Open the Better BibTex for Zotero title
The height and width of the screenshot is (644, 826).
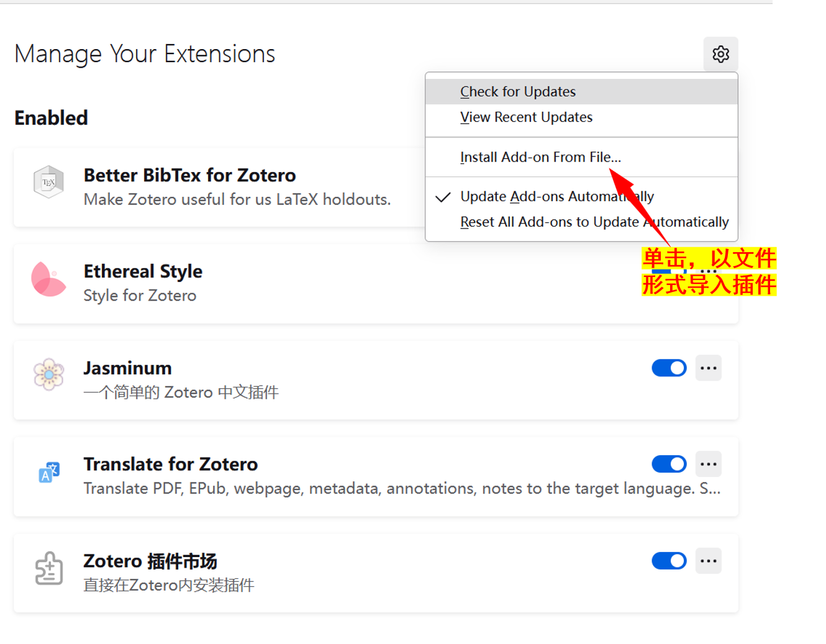(189, 175)
